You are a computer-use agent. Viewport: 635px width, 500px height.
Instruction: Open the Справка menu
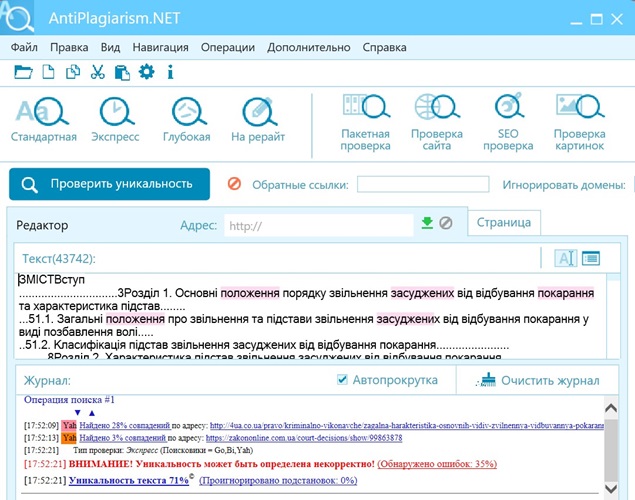click(384, 47)
